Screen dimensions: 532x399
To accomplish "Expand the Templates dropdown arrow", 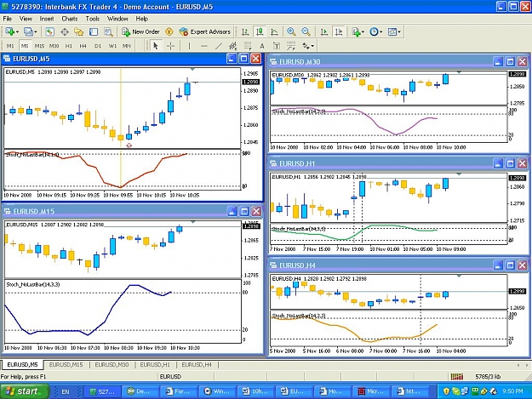I will click(x=399, y=31).
